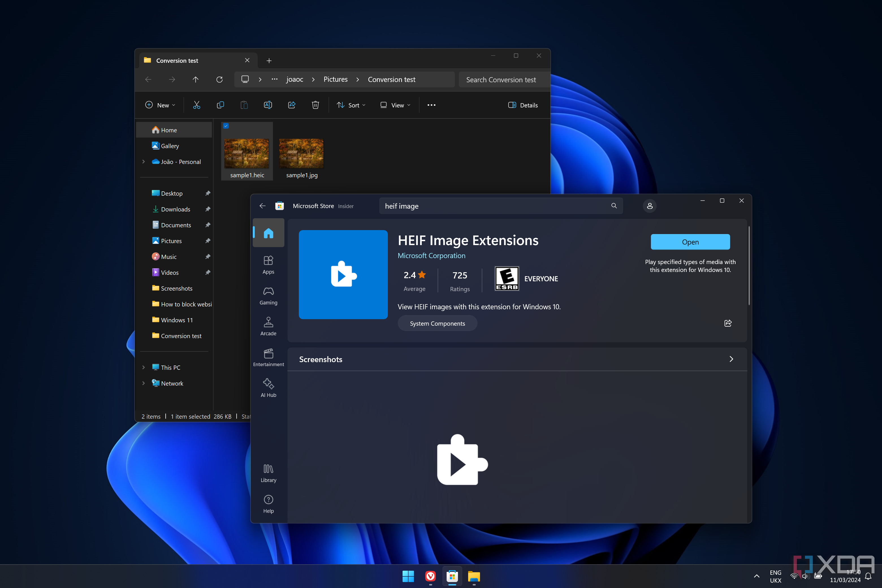Viewport: 882px width, 588px height.
Task: Expand Screenshots section in HEIF extension page
Action: tap(732, 359)
